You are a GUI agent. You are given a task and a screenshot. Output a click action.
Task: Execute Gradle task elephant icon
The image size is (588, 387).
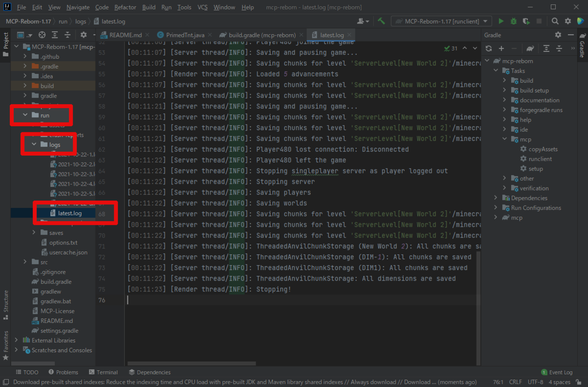[530, 48]
